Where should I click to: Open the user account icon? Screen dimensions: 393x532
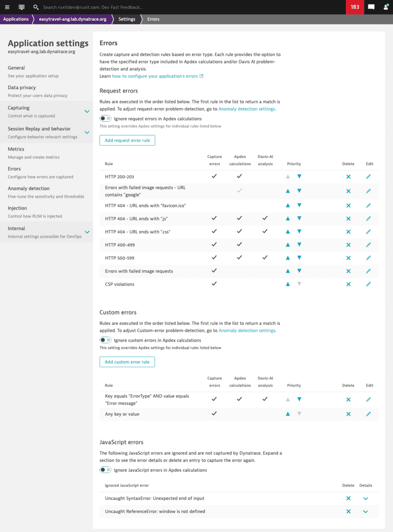[385, 7]
